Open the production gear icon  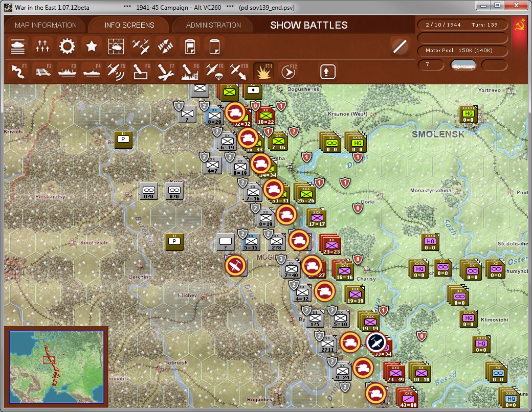coord(67,47)
